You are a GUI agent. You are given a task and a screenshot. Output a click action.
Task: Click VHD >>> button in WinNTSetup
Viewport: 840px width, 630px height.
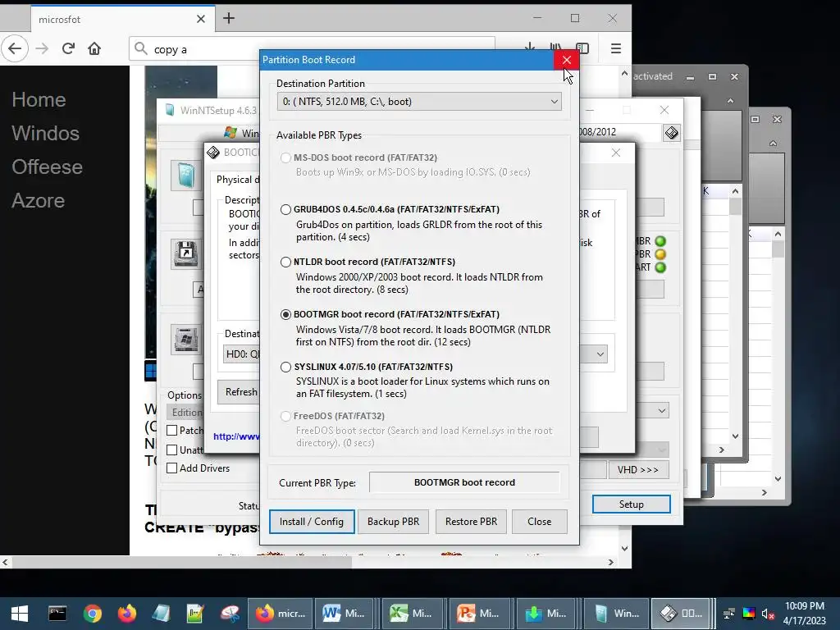[638, 470]
